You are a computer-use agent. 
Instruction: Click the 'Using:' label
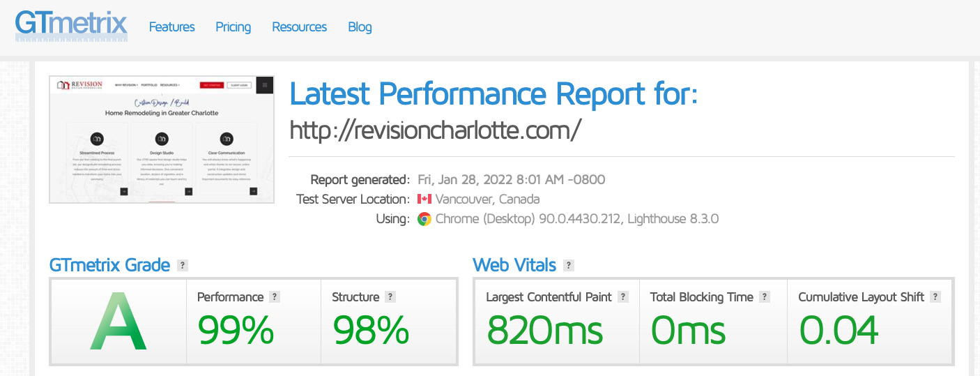[393, 219]
